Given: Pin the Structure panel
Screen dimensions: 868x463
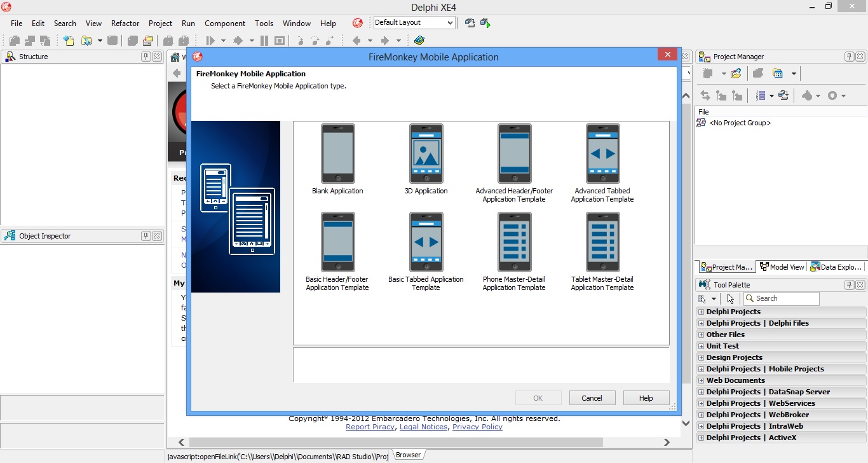Looking at the screenshot, I should (146, 57).
